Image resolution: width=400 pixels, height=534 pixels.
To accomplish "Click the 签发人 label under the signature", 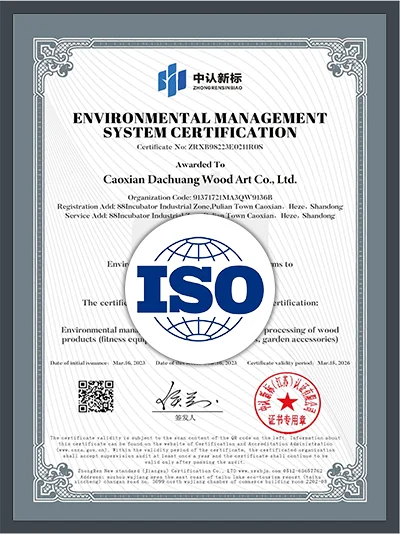I will click(185, 418).
